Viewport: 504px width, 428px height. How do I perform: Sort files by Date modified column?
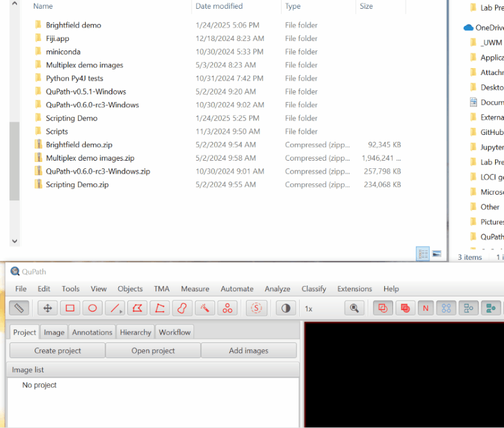(219, 6)
